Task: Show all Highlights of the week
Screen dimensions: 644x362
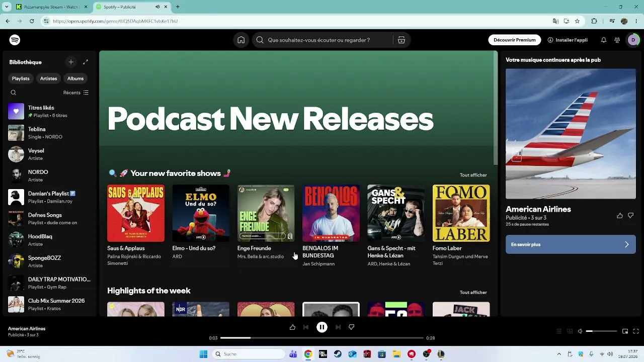Action: pyautogui.click(x=473, y=293)
